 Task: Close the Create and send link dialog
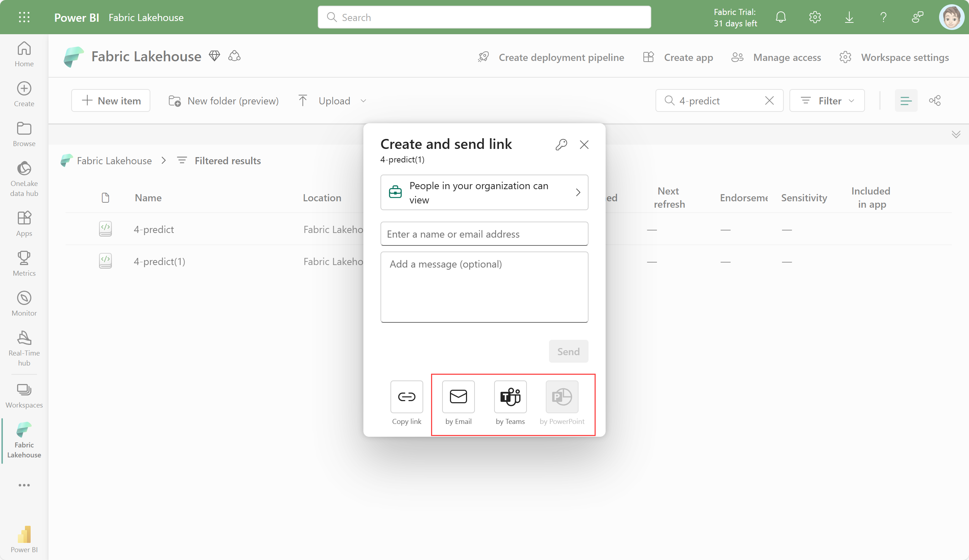point(584,145)
